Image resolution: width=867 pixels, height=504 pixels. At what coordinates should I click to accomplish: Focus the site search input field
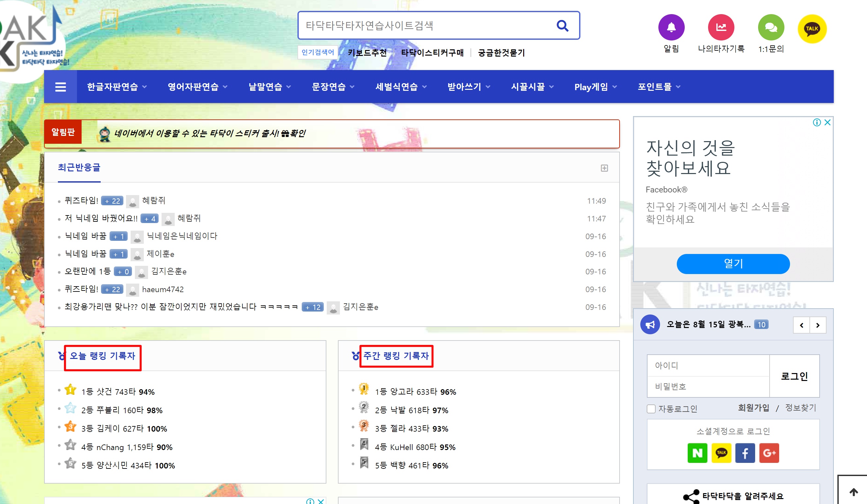pos(427,25)
